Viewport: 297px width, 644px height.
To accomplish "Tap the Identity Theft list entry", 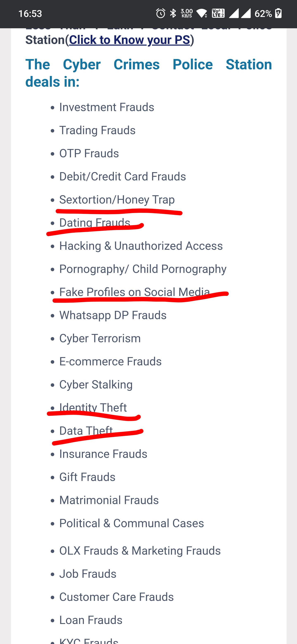I will click(93, 407).
